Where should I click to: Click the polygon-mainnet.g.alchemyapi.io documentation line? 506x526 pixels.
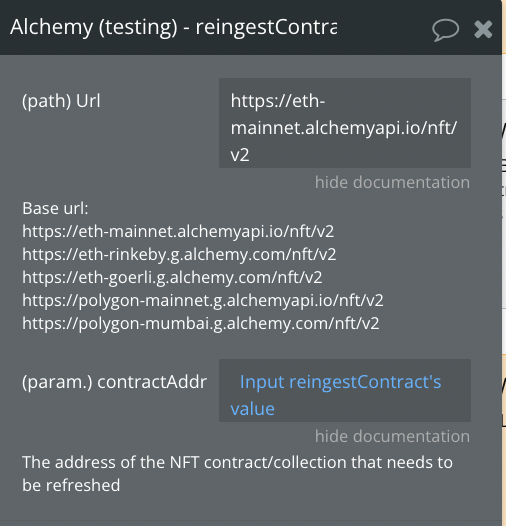tap(203, 300)
